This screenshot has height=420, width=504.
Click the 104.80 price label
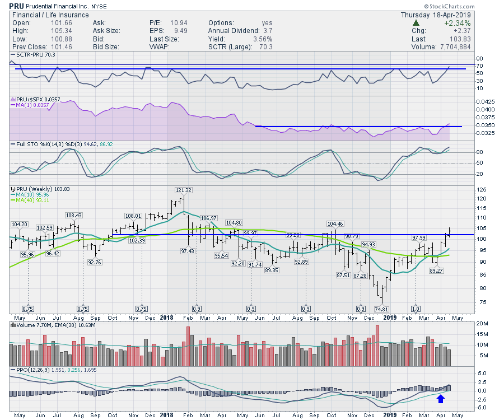tap(234, 223)
